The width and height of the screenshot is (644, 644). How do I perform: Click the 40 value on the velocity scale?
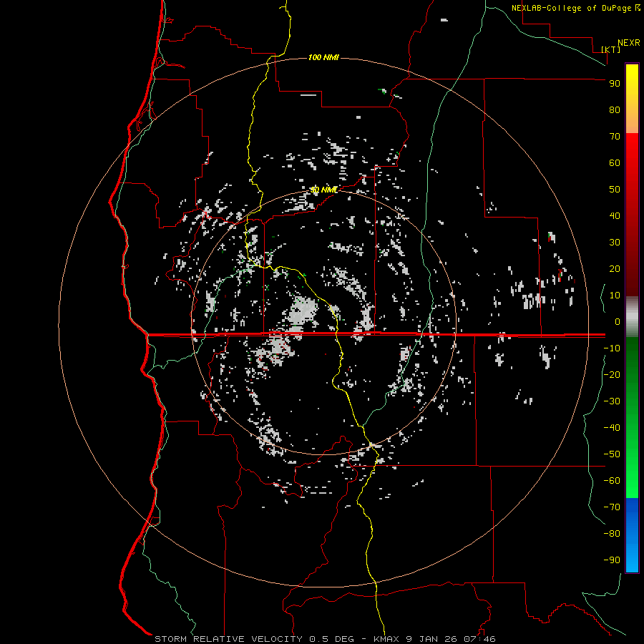pos(615,215)
